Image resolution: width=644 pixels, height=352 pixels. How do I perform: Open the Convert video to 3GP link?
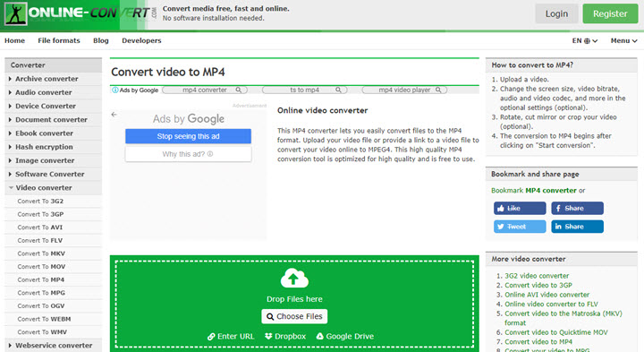click(x=538, y=286)
